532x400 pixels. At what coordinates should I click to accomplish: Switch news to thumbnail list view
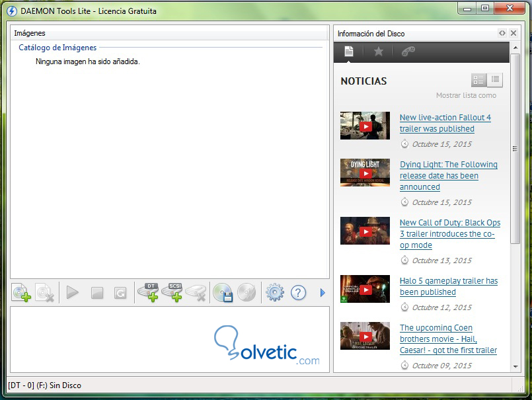[478, 80]
